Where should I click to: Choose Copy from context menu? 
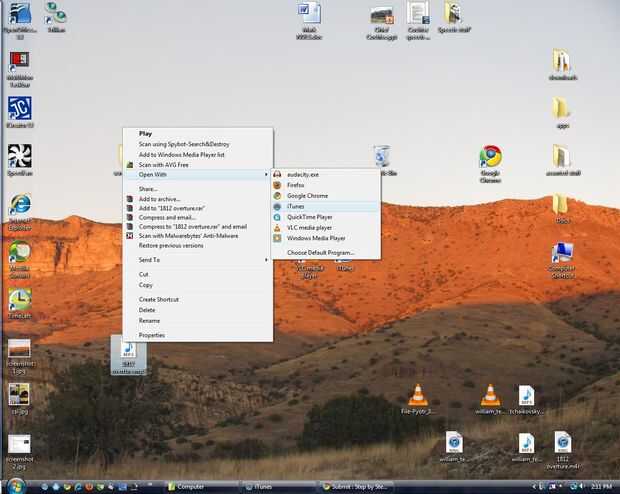198,285
